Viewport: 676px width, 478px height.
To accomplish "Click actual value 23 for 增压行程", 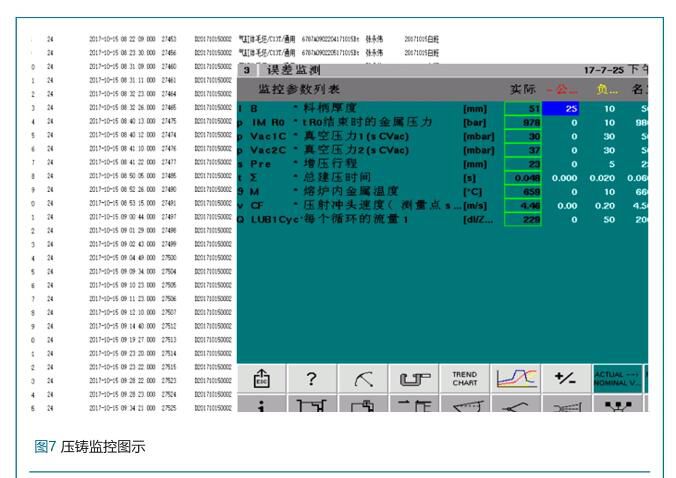I will [523, 164].
